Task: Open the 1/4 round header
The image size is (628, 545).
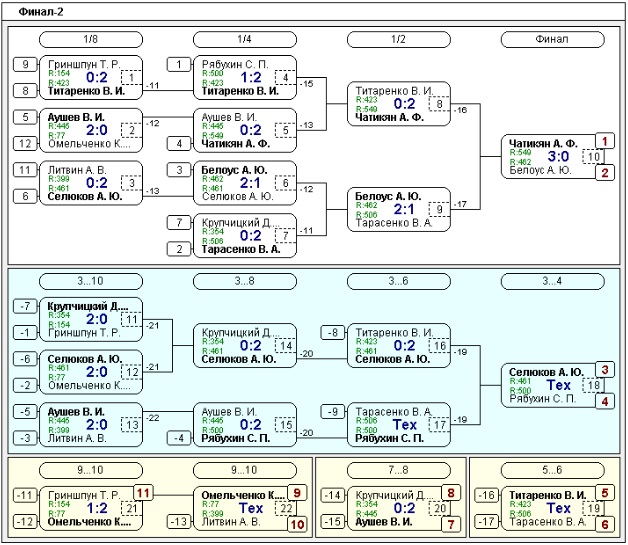Action: [245, 39]
